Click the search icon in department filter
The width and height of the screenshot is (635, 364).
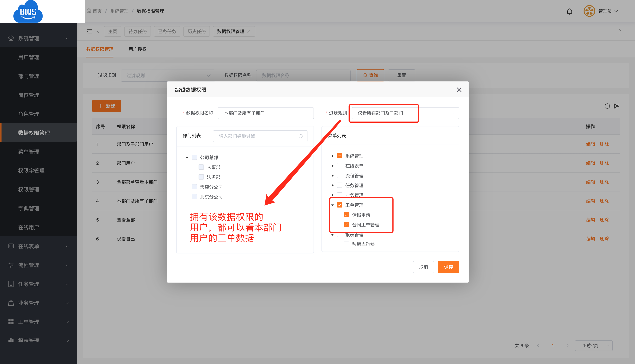click(301, 136)
